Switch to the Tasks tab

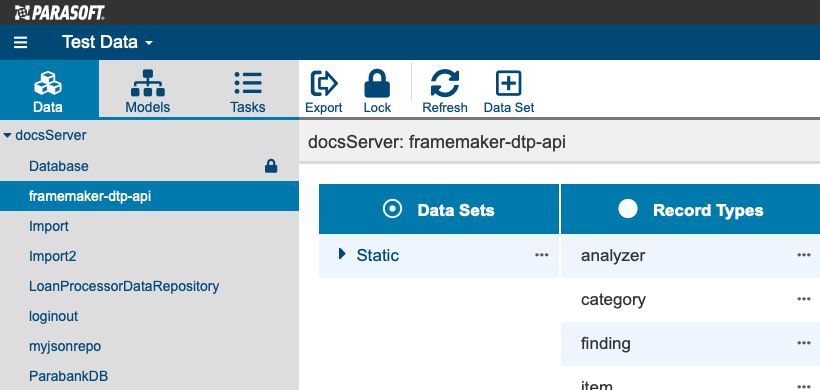pos(247,91)
